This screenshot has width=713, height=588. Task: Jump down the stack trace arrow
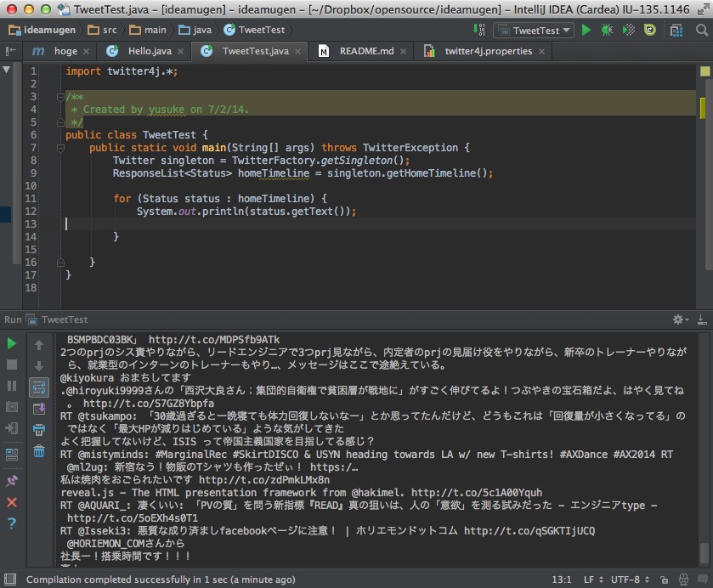click(39, 366)
